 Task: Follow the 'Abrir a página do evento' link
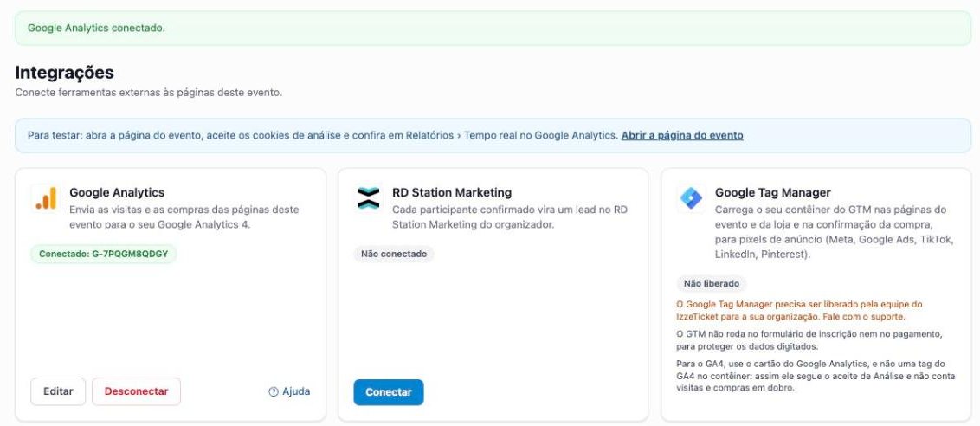[682, 135]
